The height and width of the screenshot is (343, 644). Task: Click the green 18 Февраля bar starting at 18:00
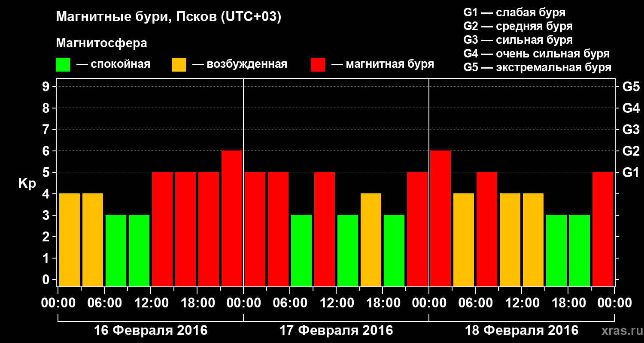(580, 250)
